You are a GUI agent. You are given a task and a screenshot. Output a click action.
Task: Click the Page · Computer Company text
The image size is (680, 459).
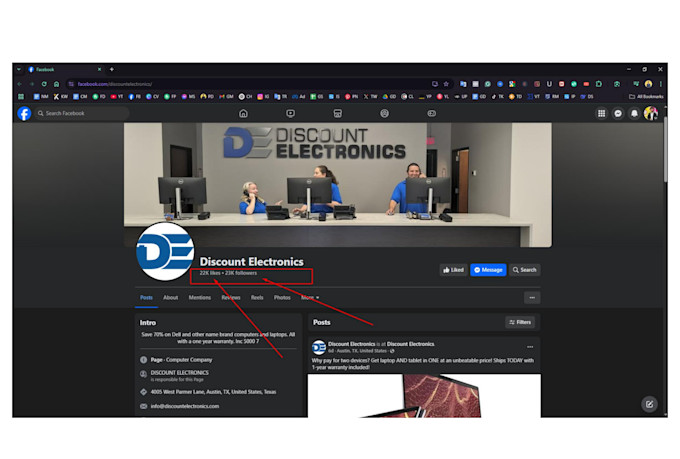coord(181,360)
